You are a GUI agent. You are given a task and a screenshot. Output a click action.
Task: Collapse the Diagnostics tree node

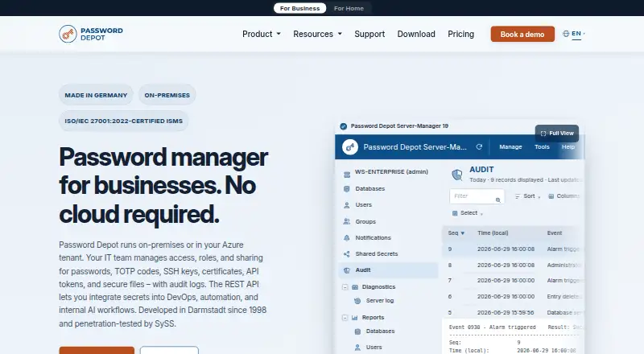[345, 287]
